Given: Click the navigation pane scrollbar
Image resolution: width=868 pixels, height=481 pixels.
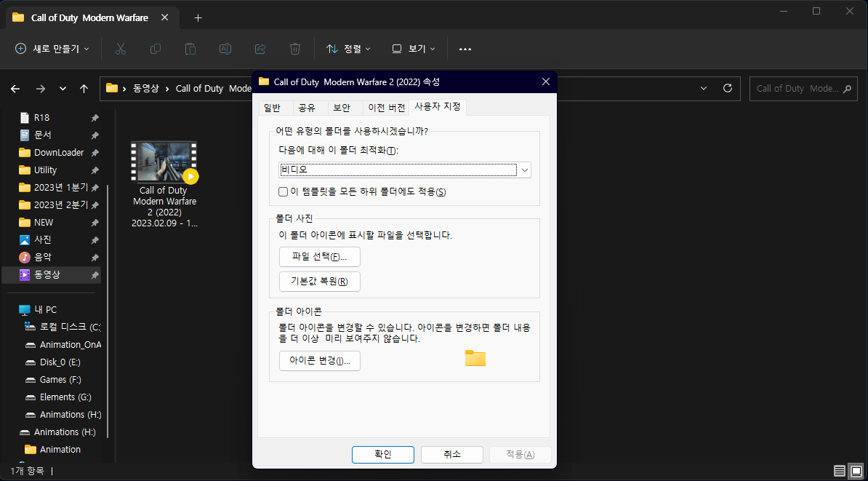Looking at the screenshot, I should coord(108,310).
